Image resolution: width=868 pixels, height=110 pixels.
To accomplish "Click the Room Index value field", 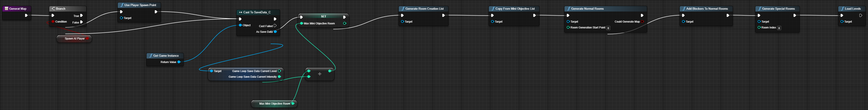I will coord(779,28).
